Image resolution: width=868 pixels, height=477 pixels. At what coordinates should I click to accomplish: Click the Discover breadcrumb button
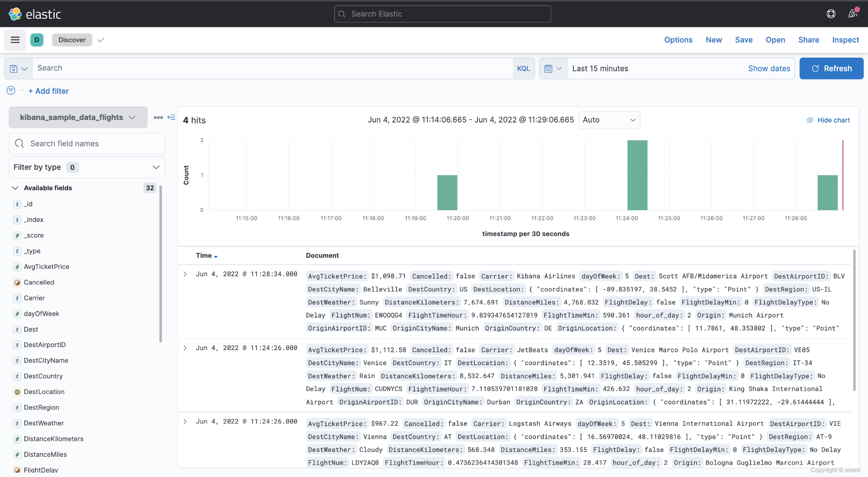pyautogui.click(x=72, y=40)
